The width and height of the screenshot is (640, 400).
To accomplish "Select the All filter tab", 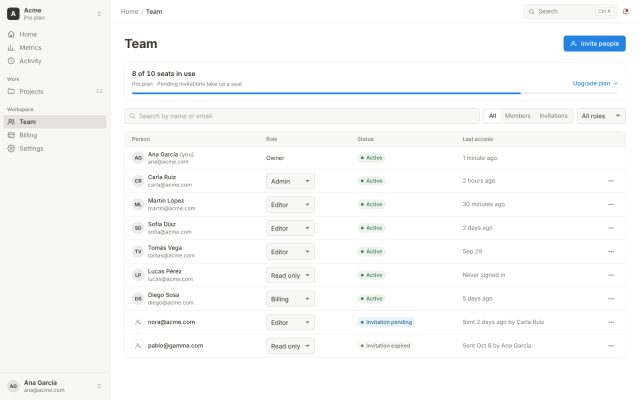I will [x=493, y=116].
